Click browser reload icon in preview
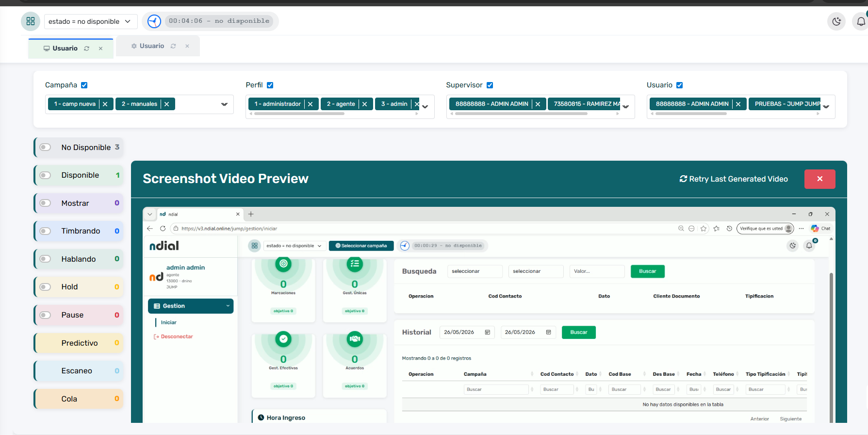Image resolution: width=868 pixels, height=435 pixels. 163,229
